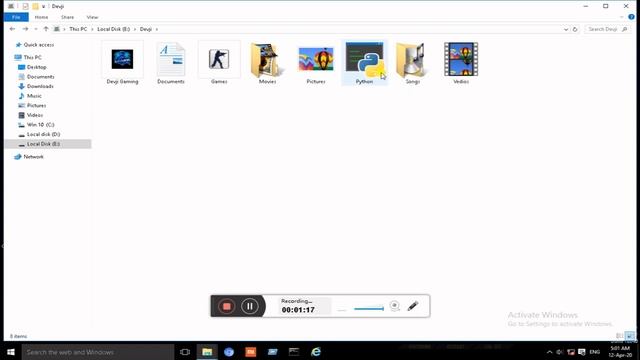Click the New folder icon in title bar

(x=36, y=7)
